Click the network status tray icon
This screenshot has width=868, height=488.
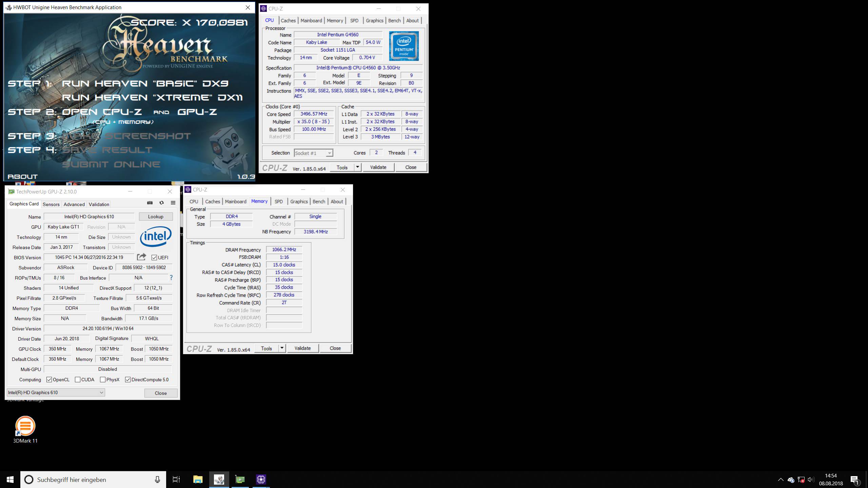pos(801,480)
